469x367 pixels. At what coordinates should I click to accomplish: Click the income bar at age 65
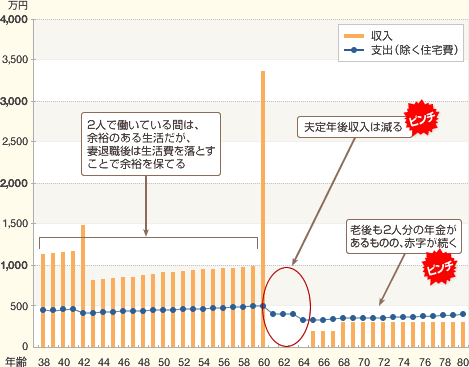pyautogui.click(x=313, y=339)
